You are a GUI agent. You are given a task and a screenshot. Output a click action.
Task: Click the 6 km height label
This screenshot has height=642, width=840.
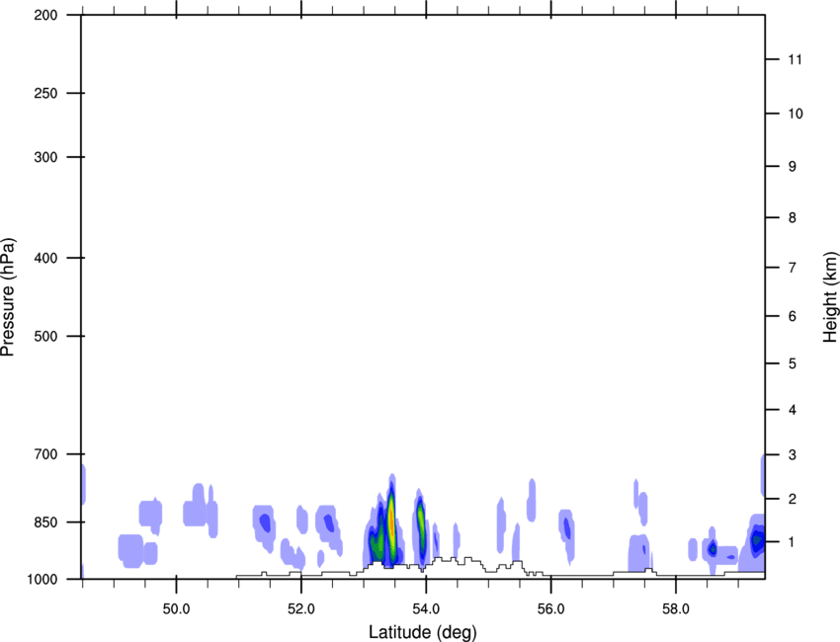793,316
